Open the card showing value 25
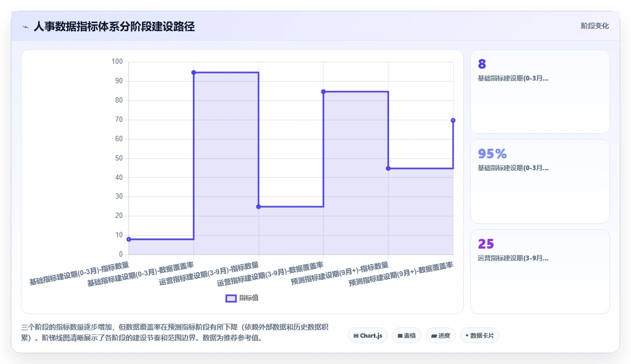The image size is (631, 364). [540, 272]
